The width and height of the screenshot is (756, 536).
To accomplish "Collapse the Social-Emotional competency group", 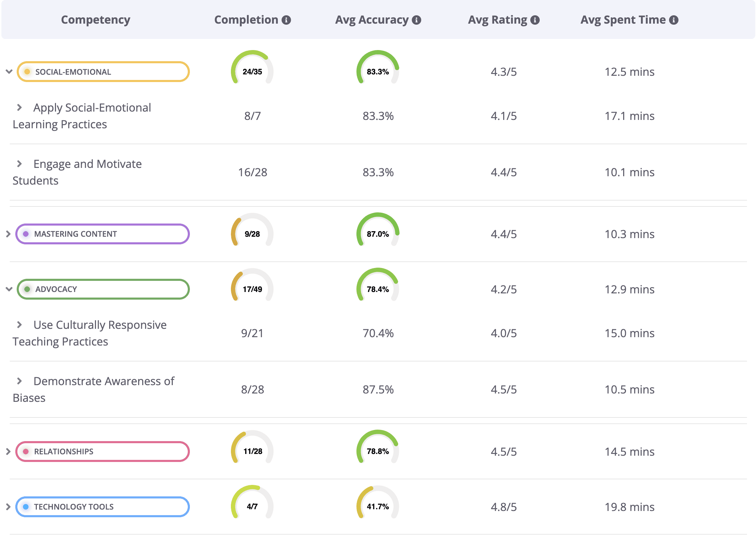I will (9, 72).
